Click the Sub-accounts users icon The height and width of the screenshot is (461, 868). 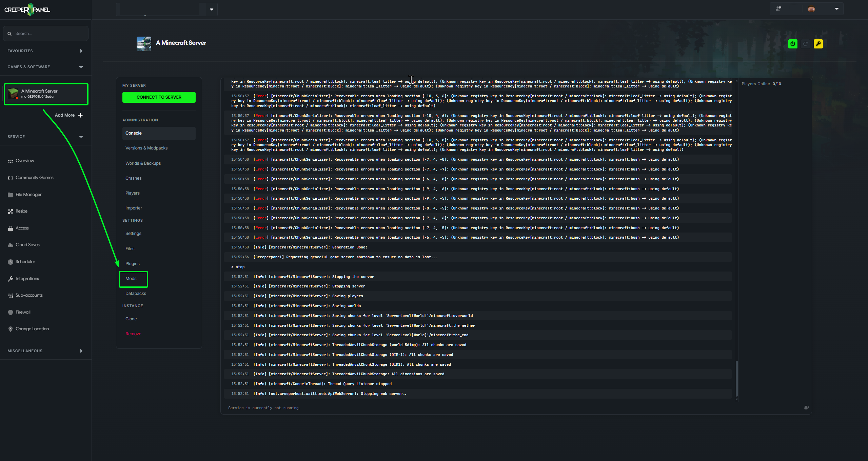coord(11,296)
